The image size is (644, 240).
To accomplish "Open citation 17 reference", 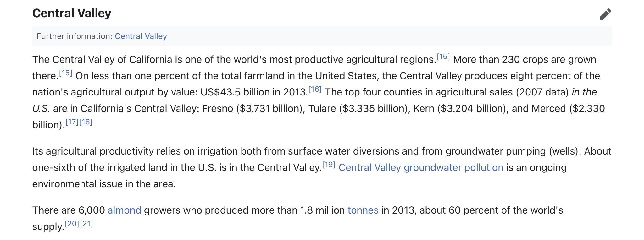I will [72, 122].
